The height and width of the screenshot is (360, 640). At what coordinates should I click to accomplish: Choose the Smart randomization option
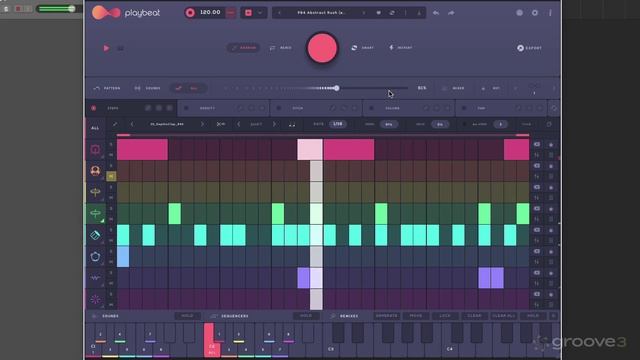click(x=362, y=48)
